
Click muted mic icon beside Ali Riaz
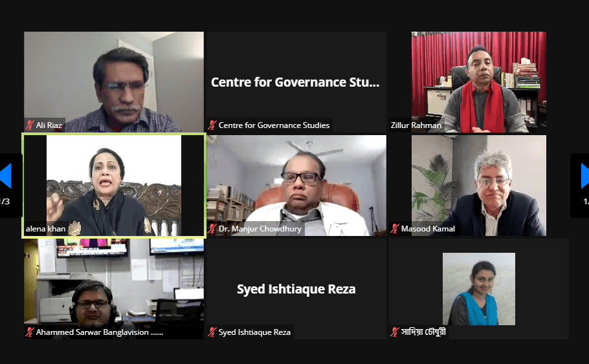click(x=29, y=125)
